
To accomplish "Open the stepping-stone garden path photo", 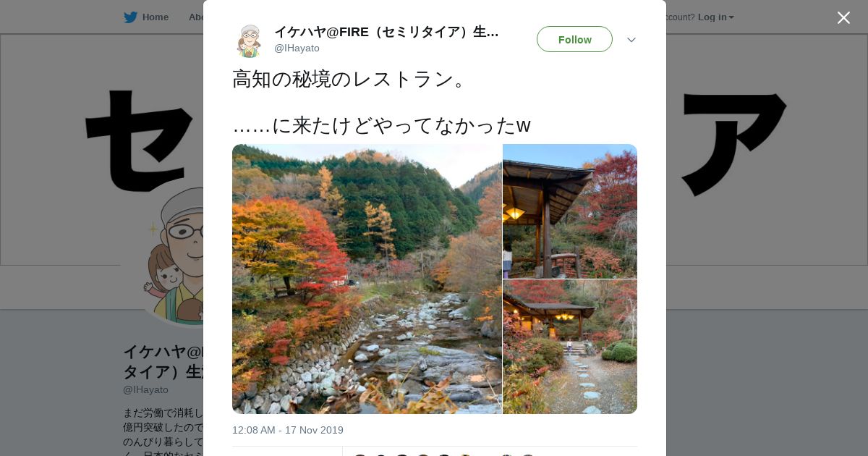I will [570, 347].
